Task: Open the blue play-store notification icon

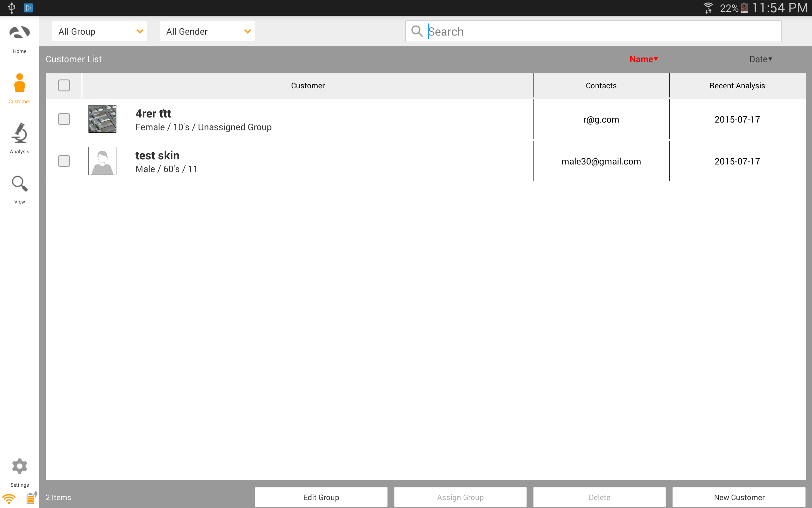Action: tap(28, 8)
